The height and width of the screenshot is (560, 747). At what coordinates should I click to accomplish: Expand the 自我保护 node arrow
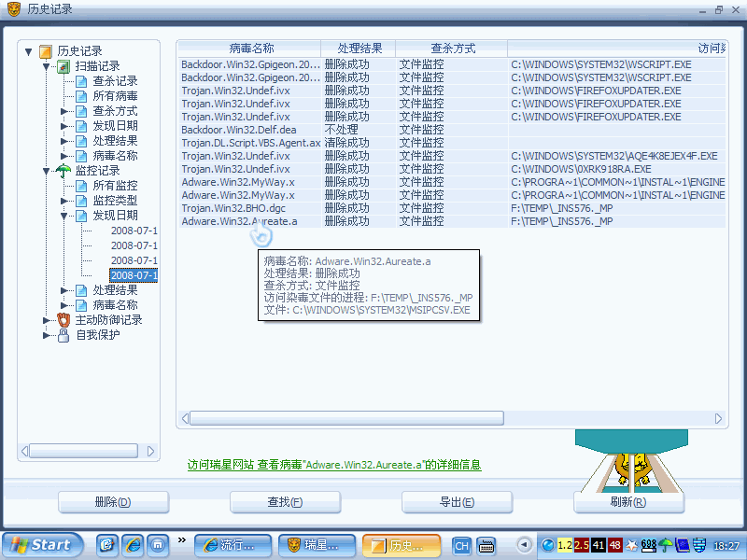pyautogui.click(x=46, y=335)
